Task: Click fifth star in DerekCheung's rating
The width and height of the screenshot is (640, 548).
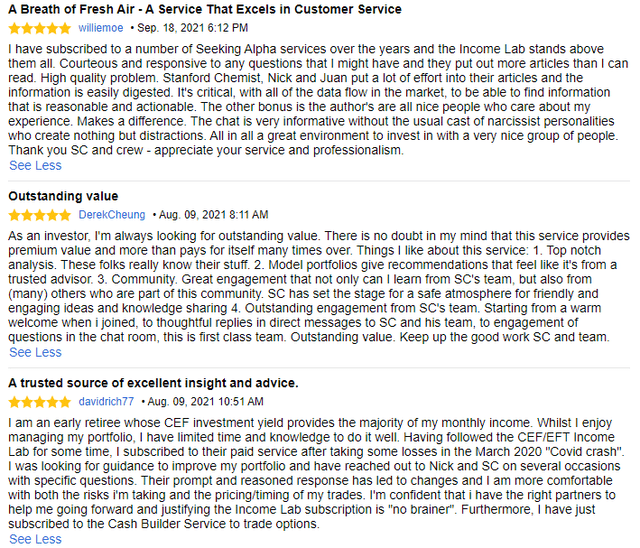Action: [64, 215]
